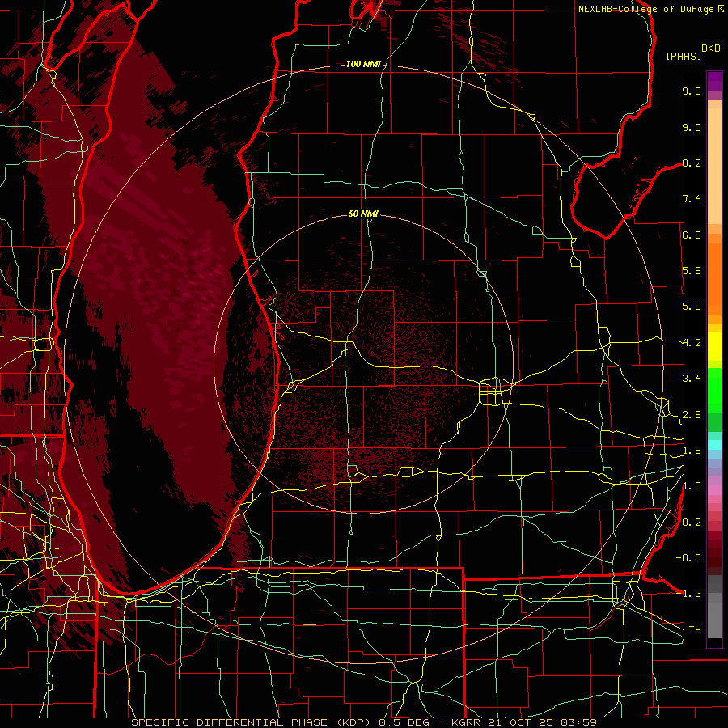Pick the cyan band of the color scale

pyautogui.click(x=714, y=445)
